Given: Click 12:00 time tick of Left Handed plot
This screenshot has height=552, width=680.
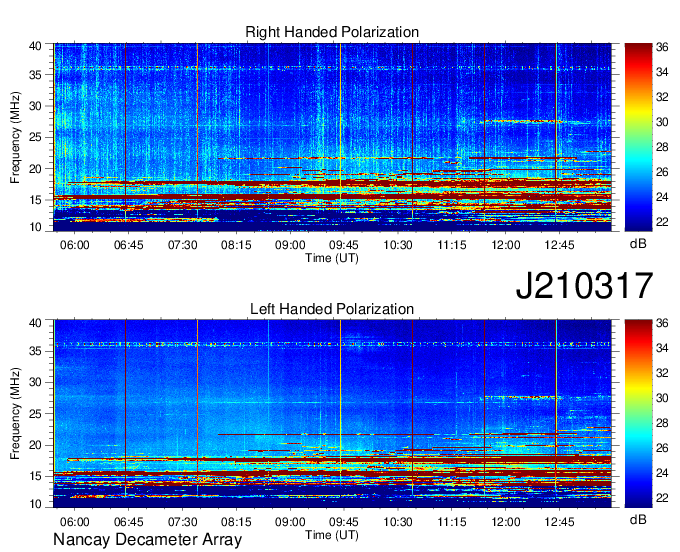Looking at the screenshot, I should click(506, 522).
